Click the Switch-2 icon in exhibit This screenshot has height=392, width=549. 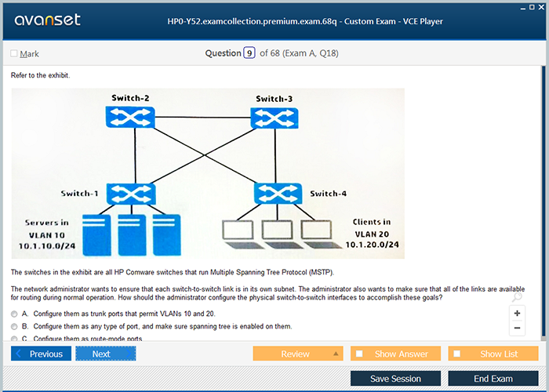(x=129, y=118)
